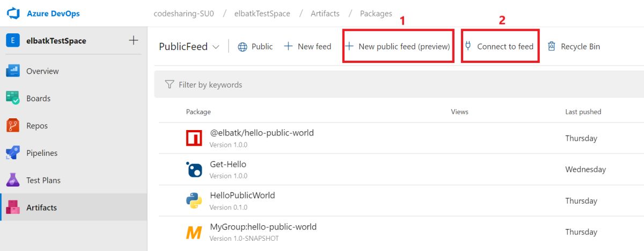Click Wednesday in the Get-Hello row
Screen dimensions: 644x251
(x=586, y=169)
